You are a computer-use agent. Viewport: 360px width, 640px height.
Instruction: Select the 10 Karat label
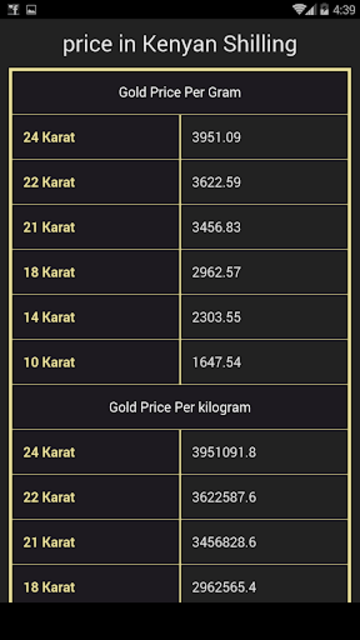[x=49, y=362]
